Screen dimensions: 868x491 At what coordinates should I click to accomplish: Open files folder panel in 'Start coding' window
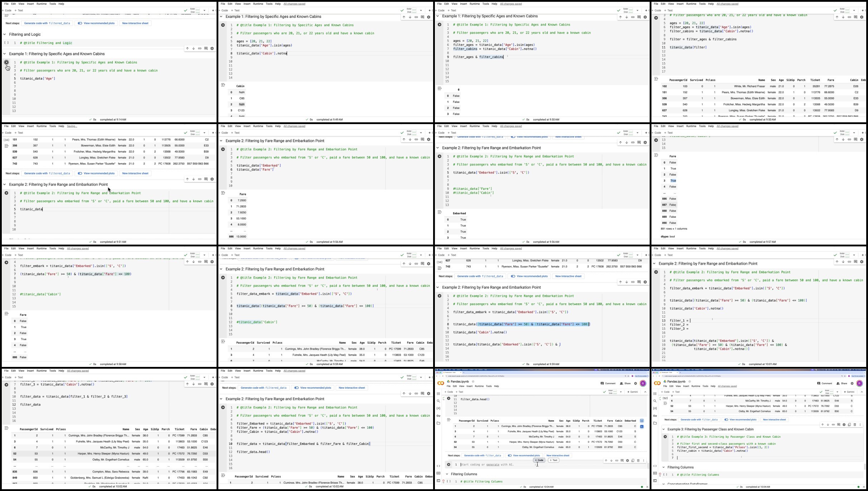438,423
